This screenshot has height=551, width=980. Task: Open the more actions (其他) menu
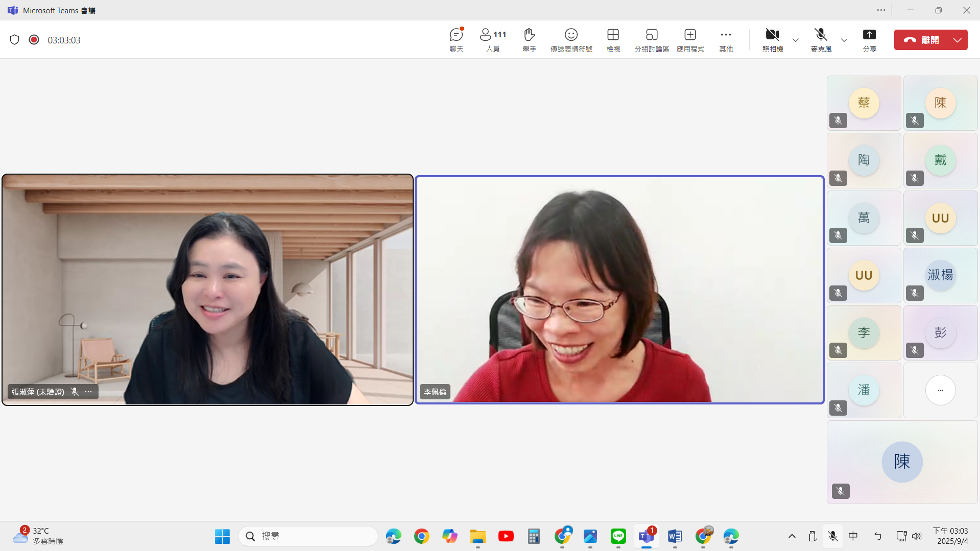[x=726, y=40]
